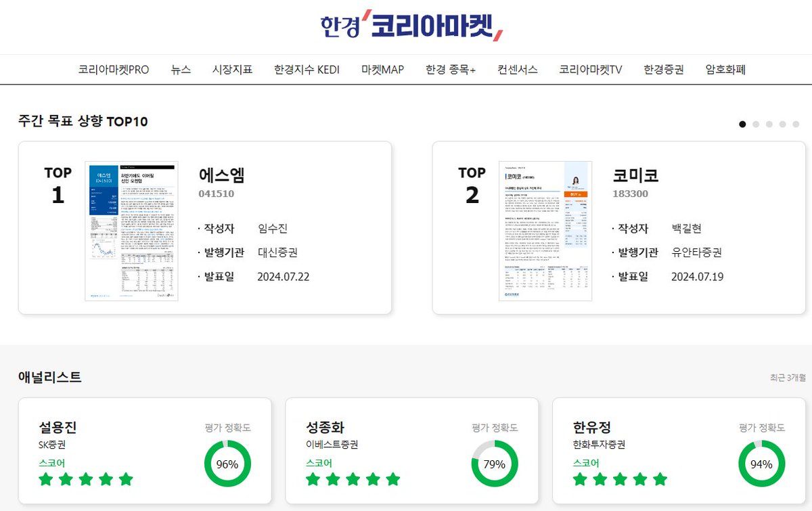Open the TOP 2 코미코 report thumbnail
Screen dimensions: 812x511
544,230
